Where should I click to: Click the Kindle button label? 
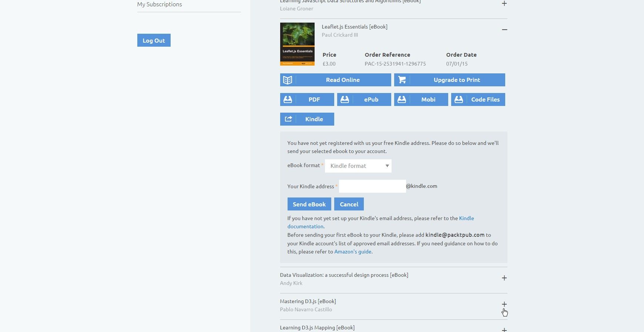click(x=314, y=119)
